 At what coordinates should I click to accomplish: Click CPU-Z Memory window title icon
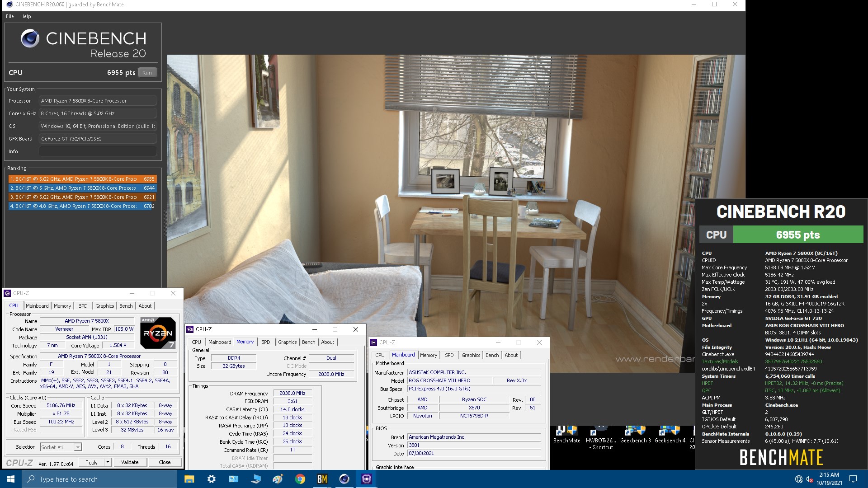pos(190,329)
